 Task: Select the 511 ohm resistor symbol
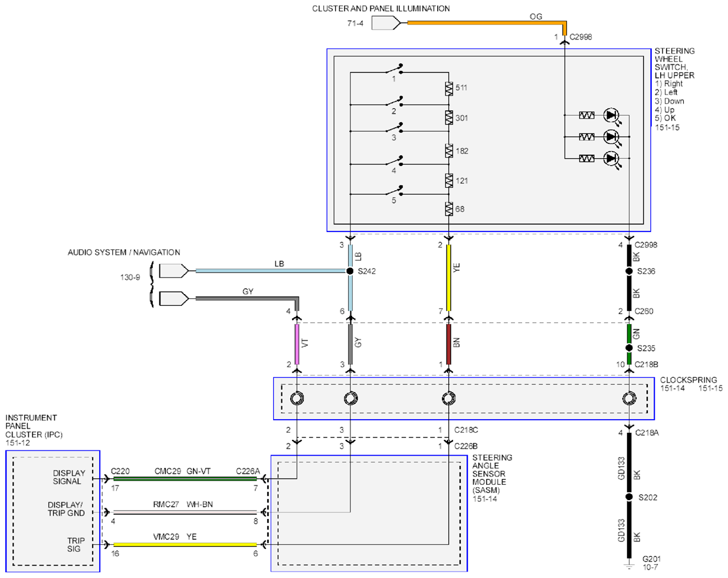[x=449, y=89]
